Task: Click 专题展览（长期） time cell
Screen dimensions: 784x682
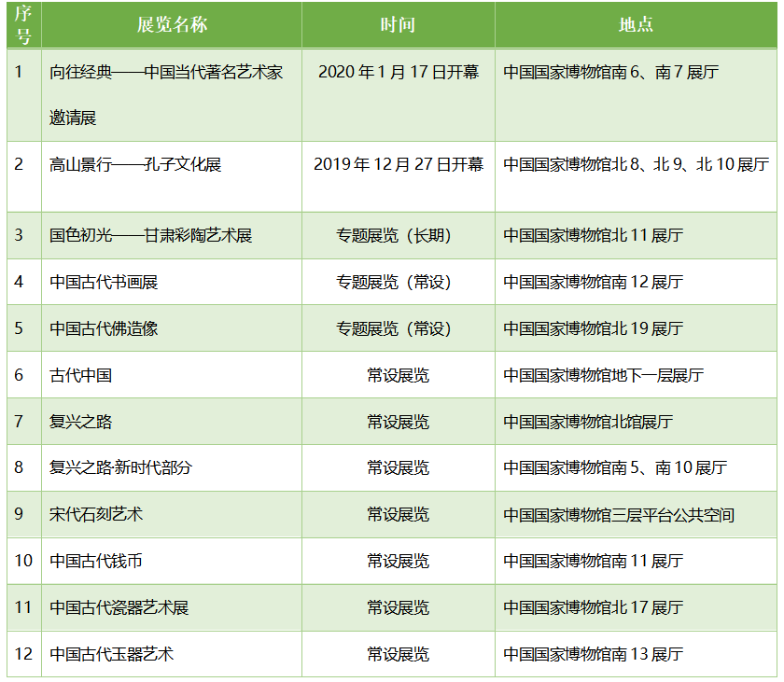Action: [x=399, y=235]
